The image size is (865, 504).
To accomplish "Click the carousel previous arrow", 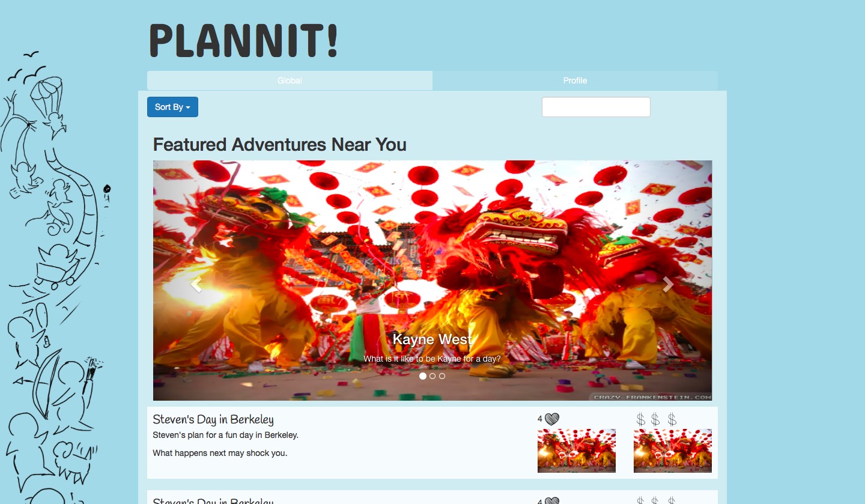I will coord(196,285).
